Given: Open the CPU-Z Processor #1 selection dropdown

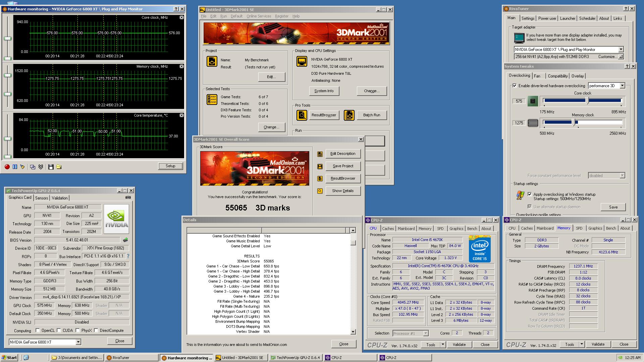Looking at the screenshot, I should (426, 333).
